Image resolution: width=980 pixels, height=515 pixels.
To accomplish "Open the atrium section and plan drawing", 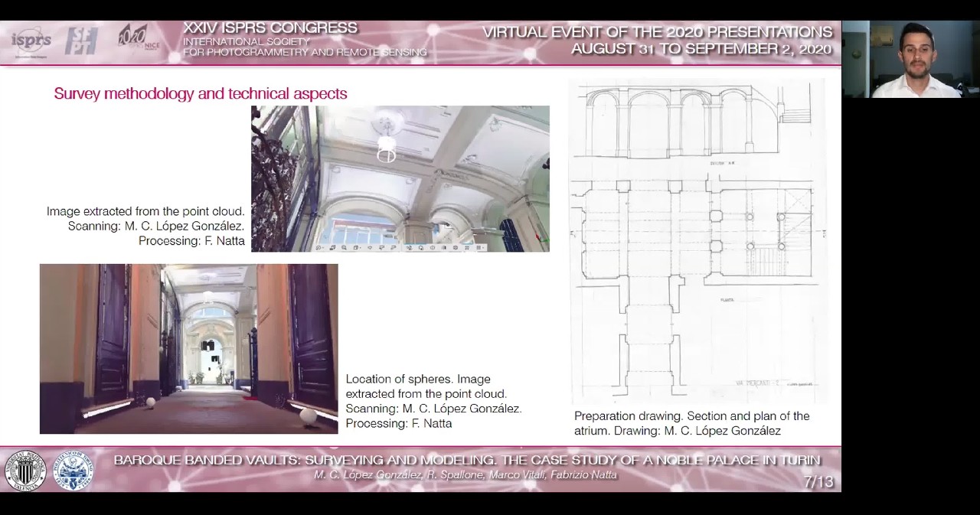I will pyautogui.click(x=697, y=241).
